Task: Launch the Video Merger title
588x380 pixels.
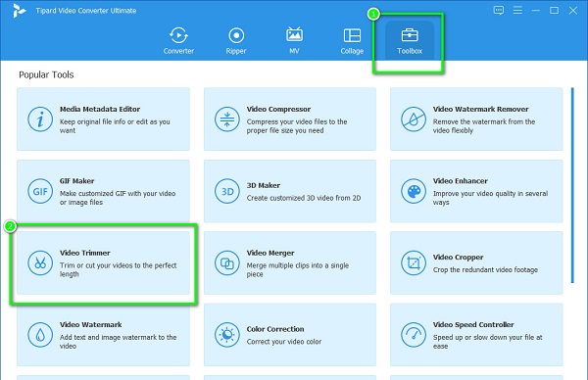Action: coord(270,253)
